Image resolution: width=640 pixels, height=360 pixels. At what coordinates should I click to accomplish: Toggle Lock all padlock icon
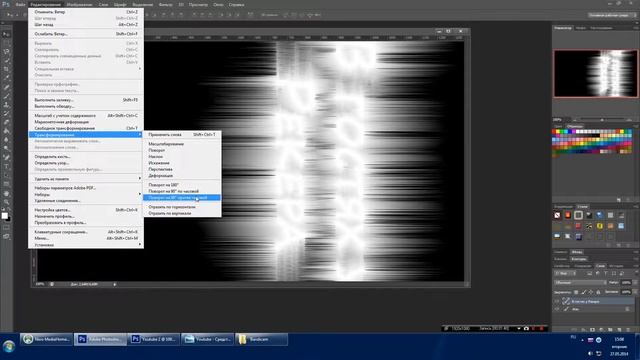[598, 292]
